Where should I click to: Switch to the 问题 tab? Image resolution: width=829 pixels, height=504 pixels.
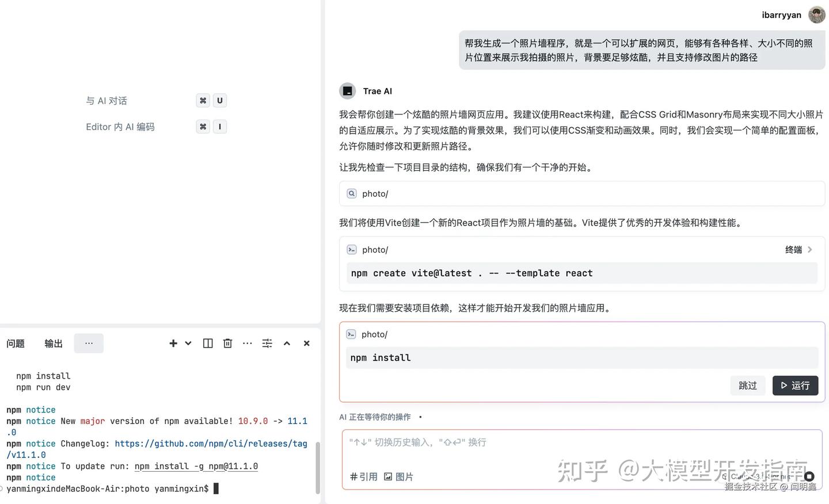16,343
